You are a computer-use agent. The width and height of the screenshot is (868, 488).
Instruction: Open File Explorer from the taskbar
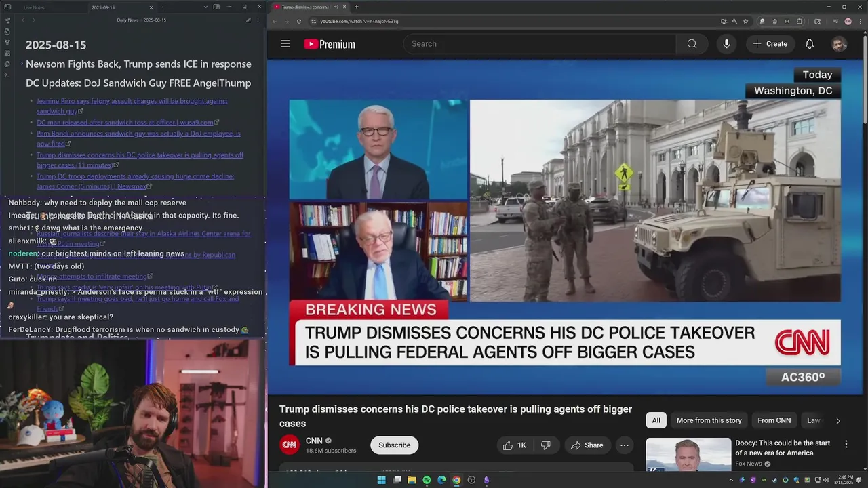(412, 480)
